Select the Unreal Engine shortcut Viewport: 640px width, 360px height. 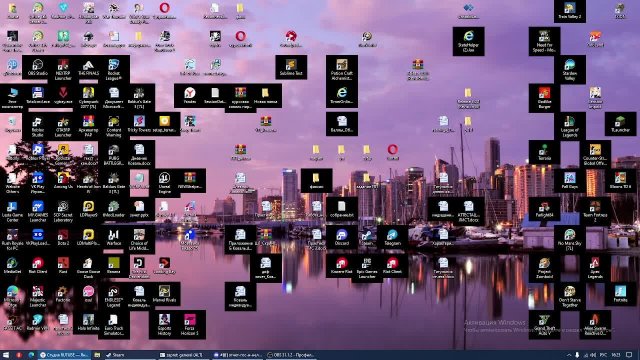tap(164, 183)
